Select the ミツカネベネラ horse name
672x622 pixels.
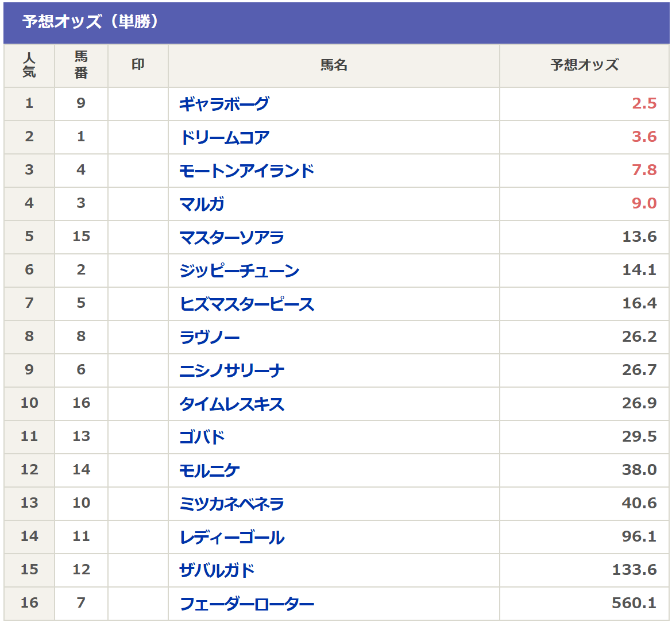[231, 504]
